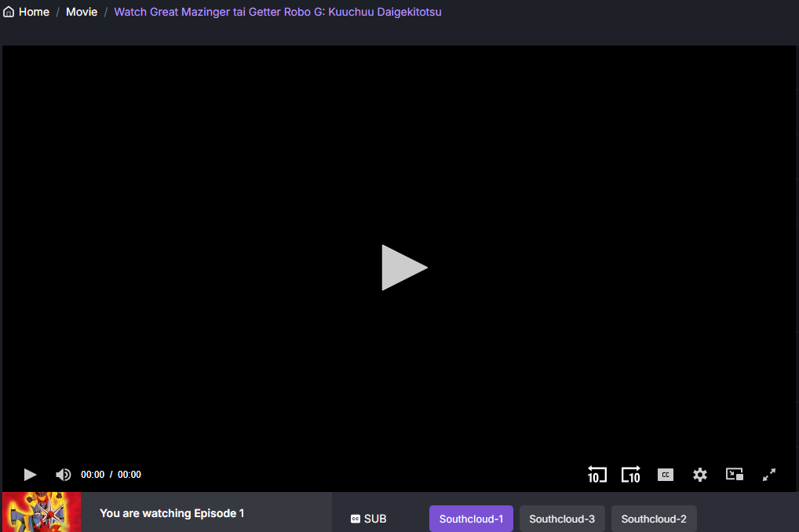Toggle closed captions CC icon
This screenshot has height=532, width=799.
pyautogui.click(x=666, y=475)
